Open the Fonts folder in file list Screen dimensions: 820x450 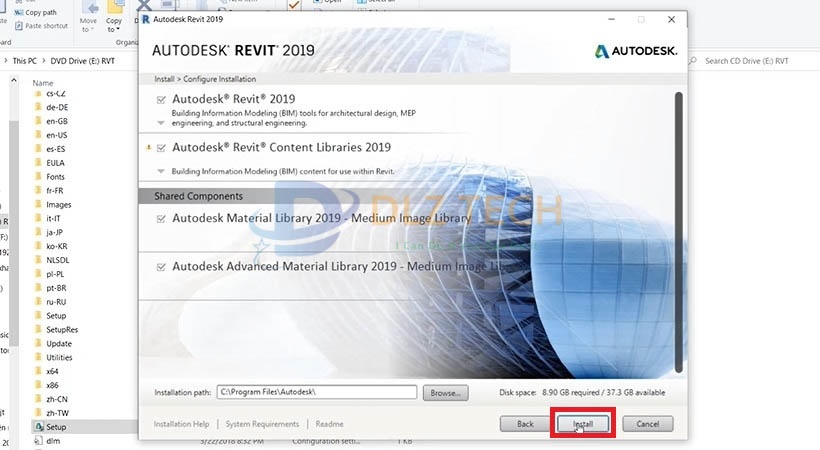(55, 177)
